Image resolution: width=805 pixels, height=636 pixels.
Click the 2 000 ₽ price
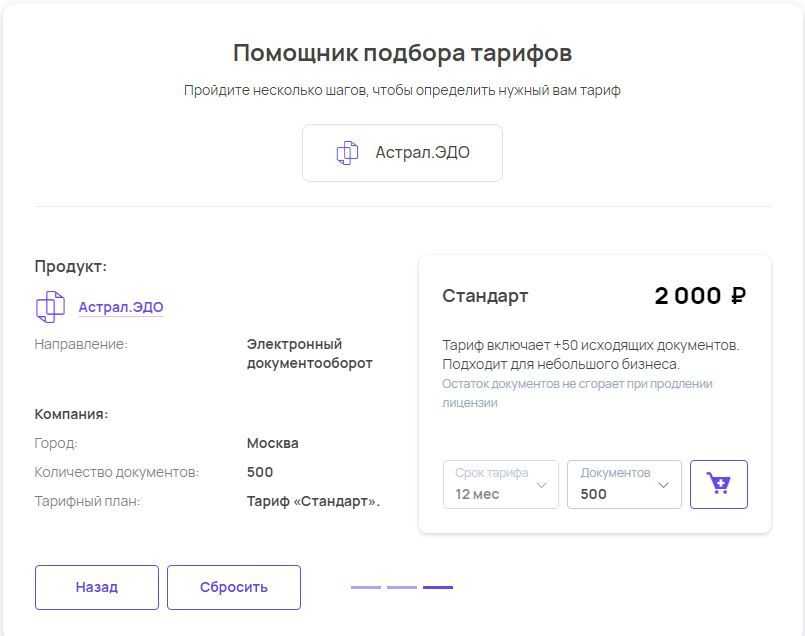click(x=700, y=296)
